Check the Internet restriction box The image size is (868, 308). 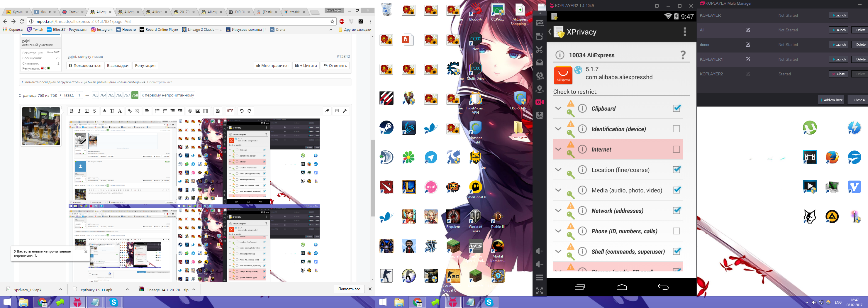[x=676, y=149]
